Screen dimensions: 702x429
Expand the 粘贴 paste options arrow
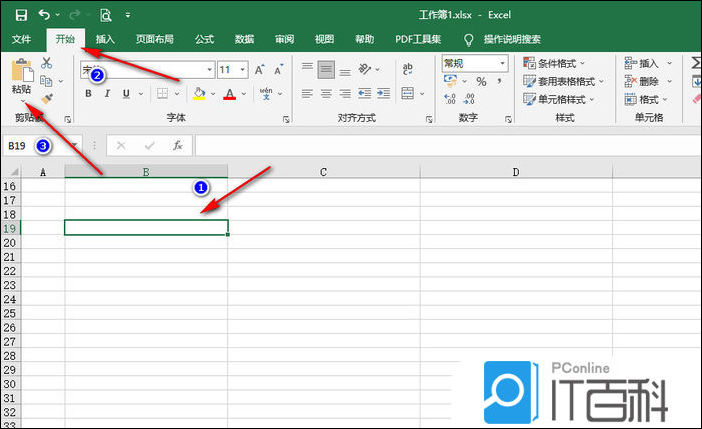tap(23, 101)
